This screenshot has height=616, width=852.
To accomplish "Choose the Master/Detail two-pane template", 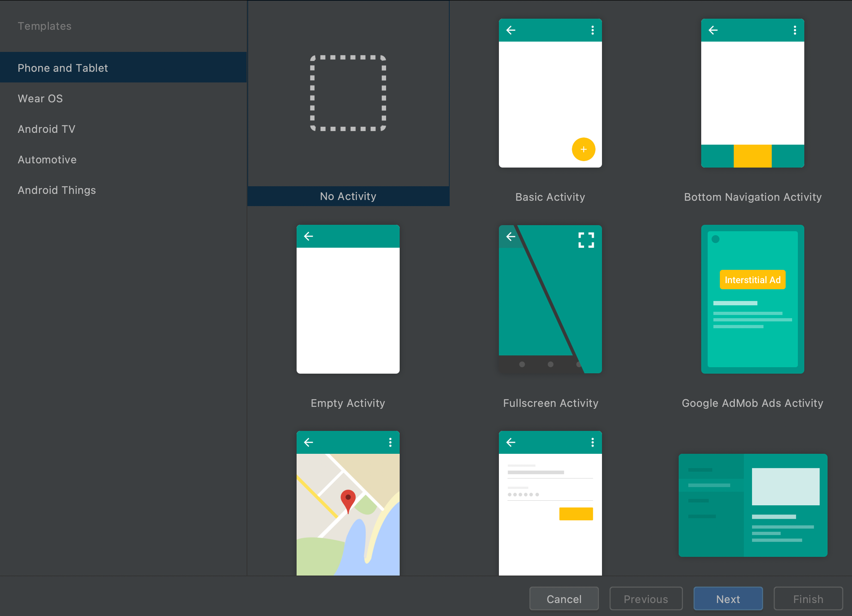I will coord(752,505).
